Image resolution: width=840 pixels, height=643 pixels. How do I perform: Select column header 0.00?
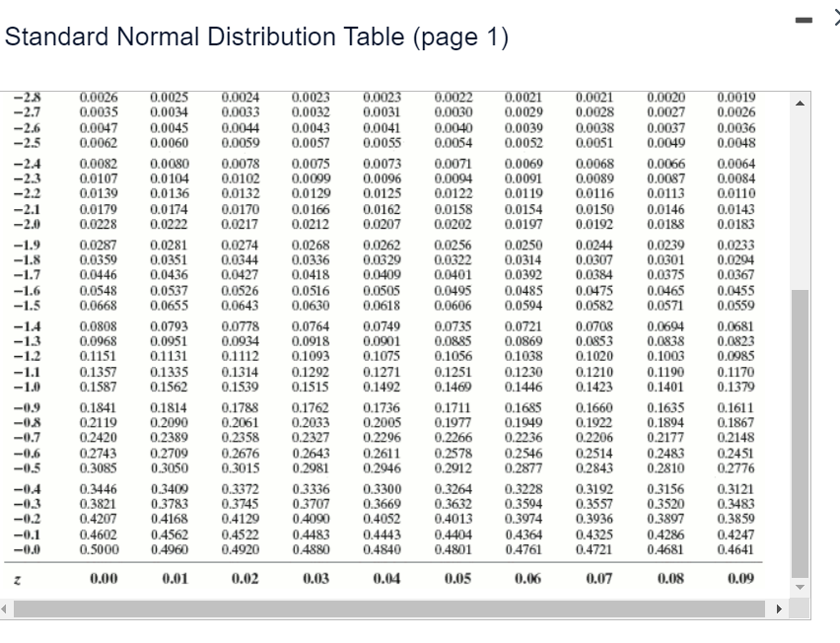(104, 579)
